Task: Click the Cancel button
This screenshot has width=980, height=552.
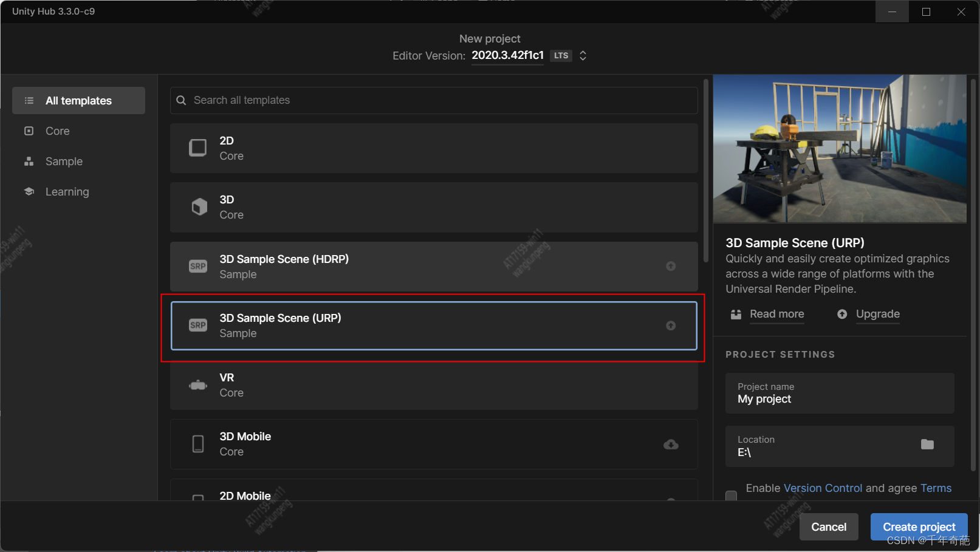Action: click(829, 526)
